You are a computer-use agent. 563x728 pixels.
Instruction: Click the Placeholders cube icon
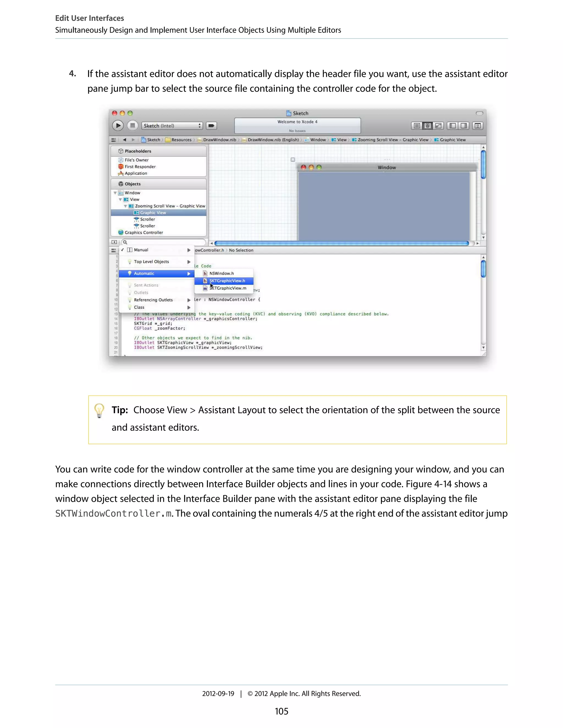[121, 151]
